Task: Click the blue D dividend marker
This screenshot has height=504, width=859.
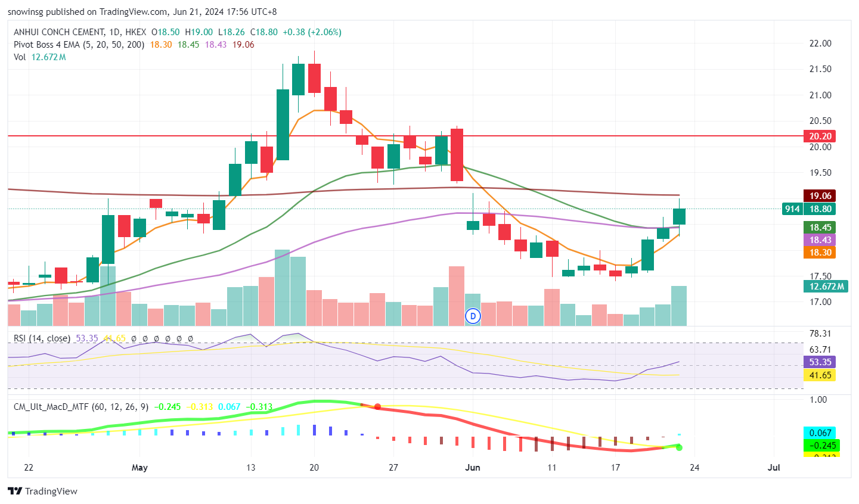Action: pyautogui.click(x=473, y=316)
